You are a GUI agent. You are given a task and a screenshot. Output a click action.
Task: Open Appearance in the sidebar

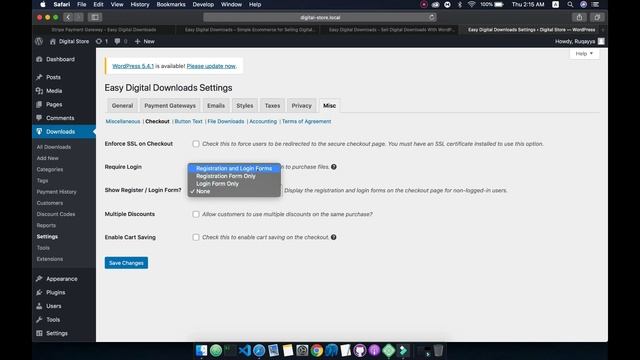61,279
